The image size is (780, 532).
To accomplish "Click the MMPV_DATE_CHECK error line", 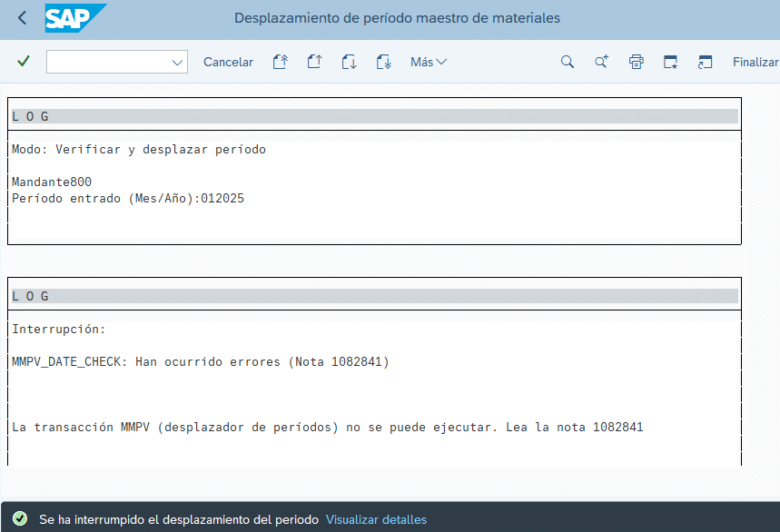I will [x=201, y=362].
